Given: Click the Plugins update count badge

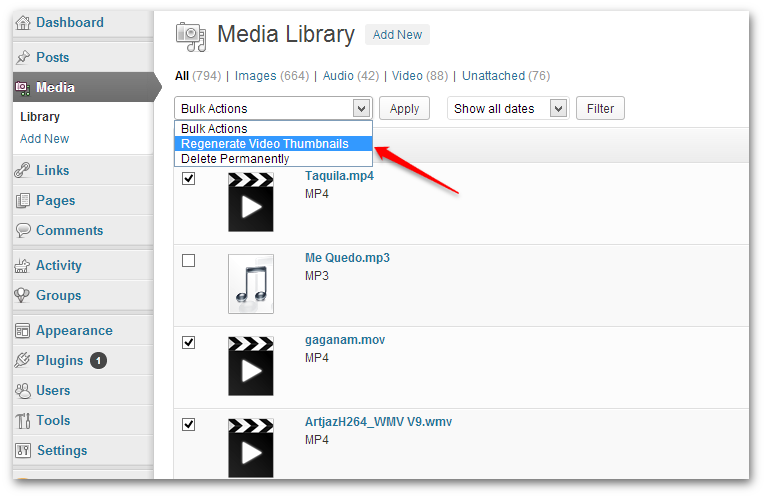Looking at the screenshot, I should [x=98, y=361].
